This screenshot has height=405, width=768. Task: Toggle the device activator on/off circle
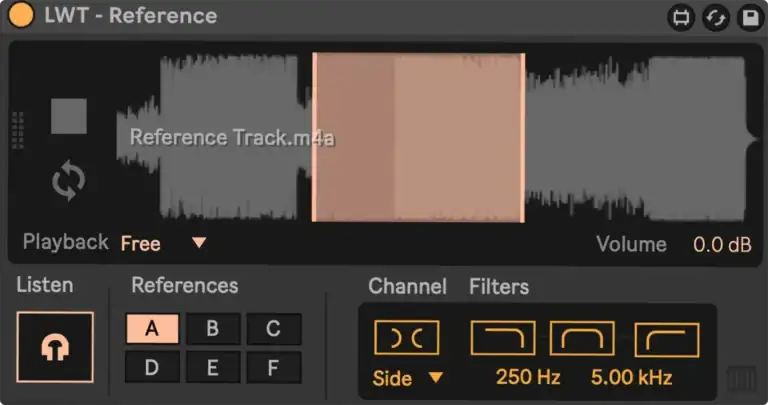click(x=21, y=15)
